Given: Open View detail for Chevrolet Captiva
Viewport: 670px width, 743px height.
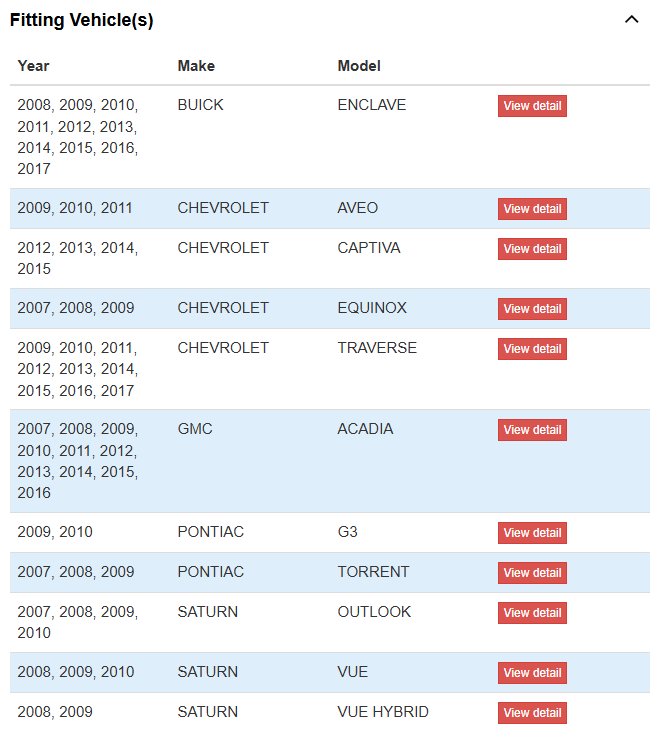Looking at the screenshot, I should point(532,249).
